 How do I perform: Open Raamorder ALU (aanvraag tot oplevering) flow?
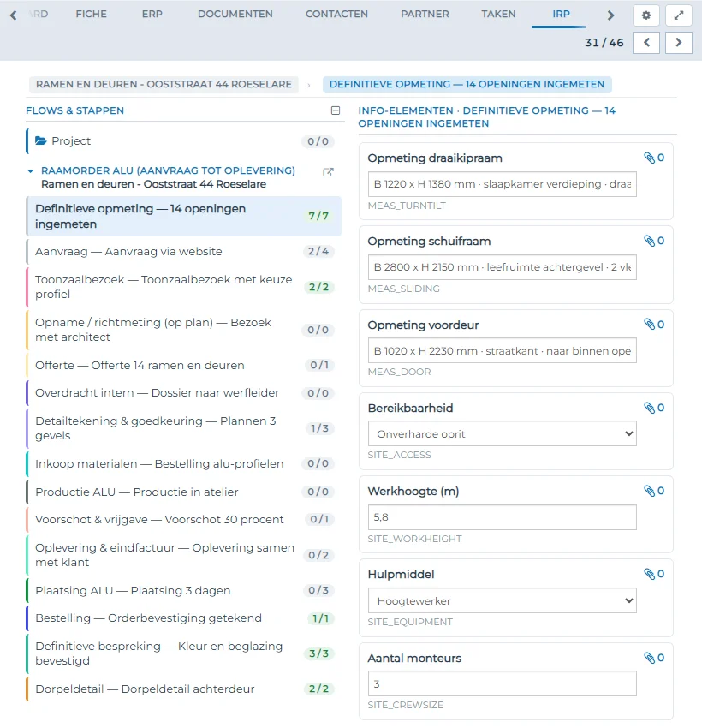[168, 170]
